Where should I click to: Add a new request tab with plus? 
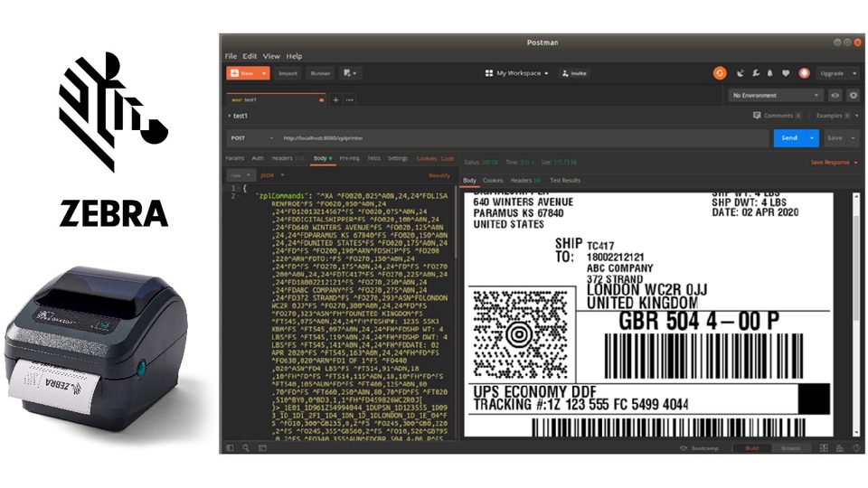335,100
